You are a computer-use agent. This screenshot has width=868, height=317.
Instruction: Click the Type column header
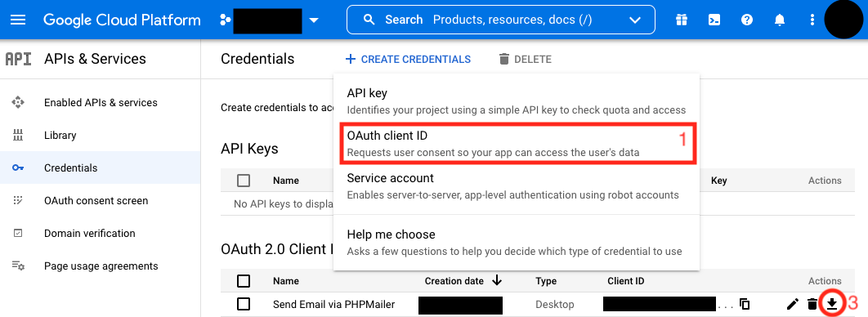(546, 281)
